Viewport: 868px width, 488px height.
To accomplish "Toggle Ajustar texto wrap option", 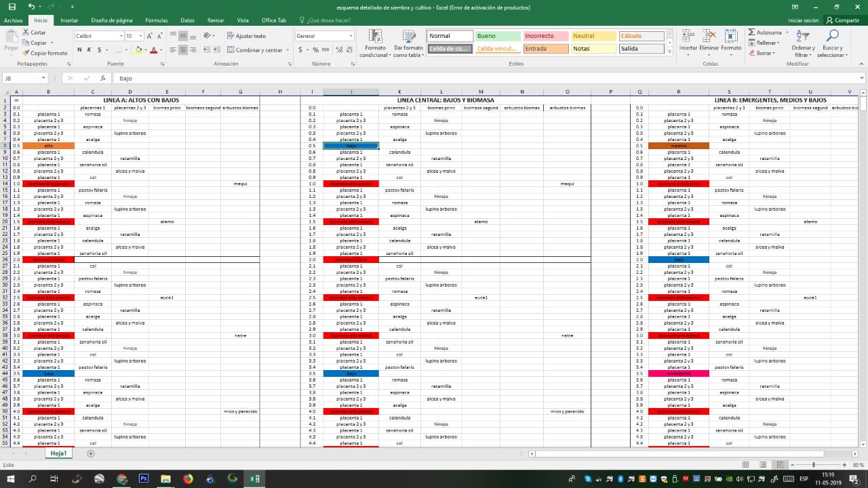I will [x=246, y=36].
